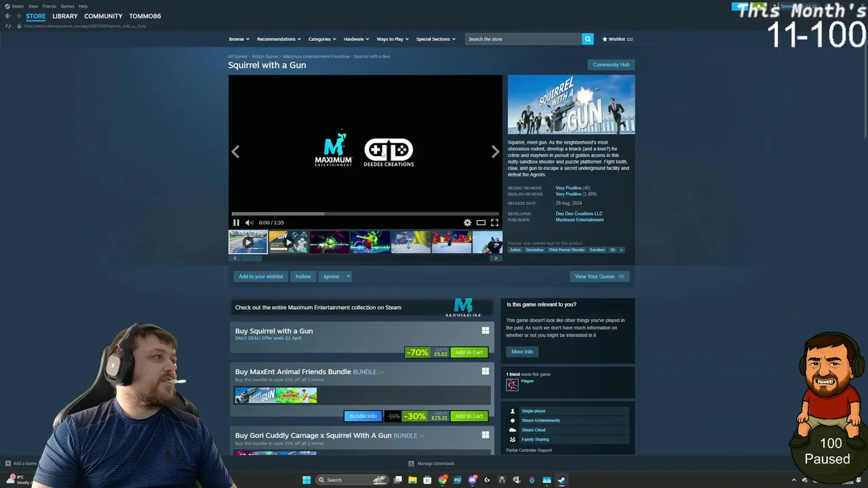Seek on the trailer progress bar

click(365, 213)
